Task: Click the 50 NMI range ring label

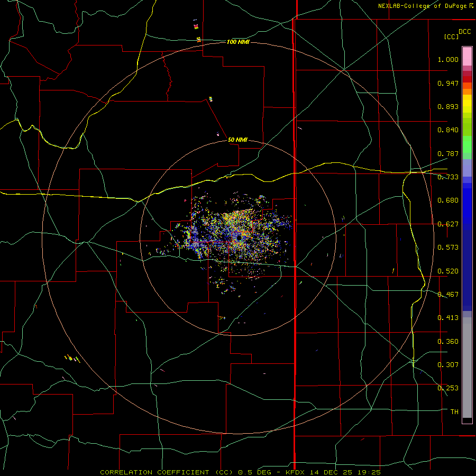Action: click(237, 140)
